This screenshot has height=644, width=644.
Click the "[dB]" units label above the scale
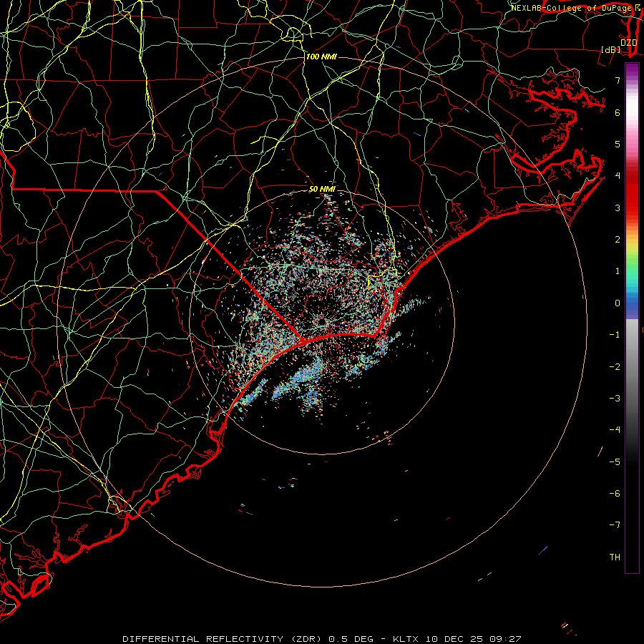[611, 49]
